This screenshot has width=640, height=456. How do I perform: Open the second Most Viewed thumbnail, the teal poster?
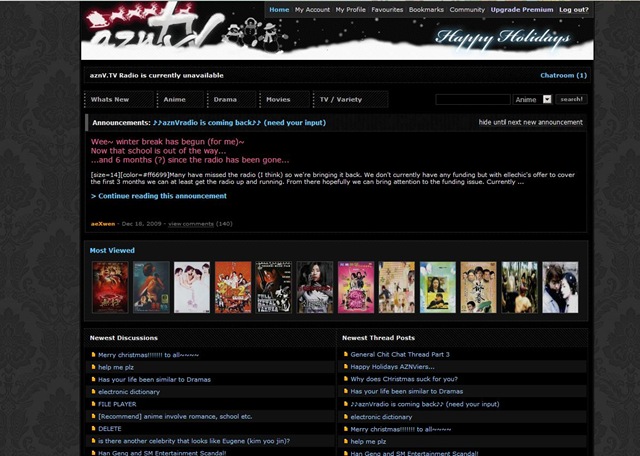click(151, 287)
